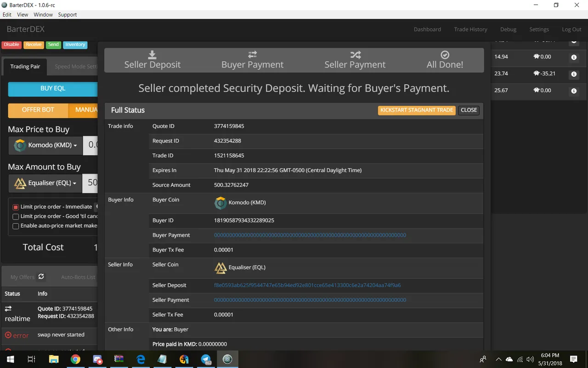This screenshot has width=588, height=368.
Task: Click the Equaliser logo in Seller Coin row
Action: [220, 267]
